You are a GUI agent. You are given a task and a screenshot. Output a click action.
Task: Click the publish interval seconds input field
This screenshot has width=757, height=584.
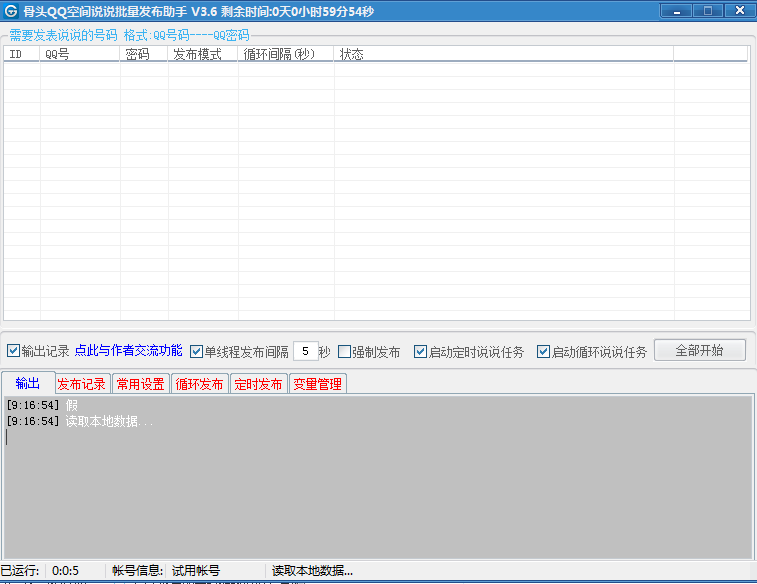coord(305,351)
